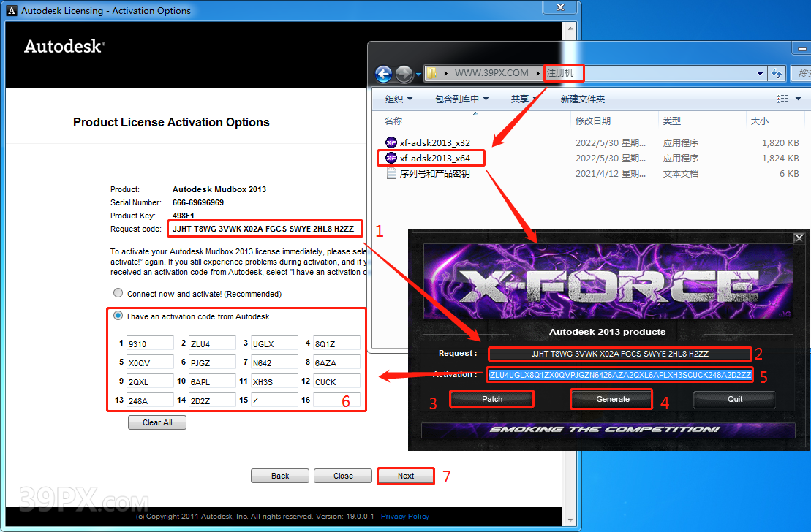Select "I have an activation code" radio button
This screenshot has width=811, height=532.
(118, 316)
